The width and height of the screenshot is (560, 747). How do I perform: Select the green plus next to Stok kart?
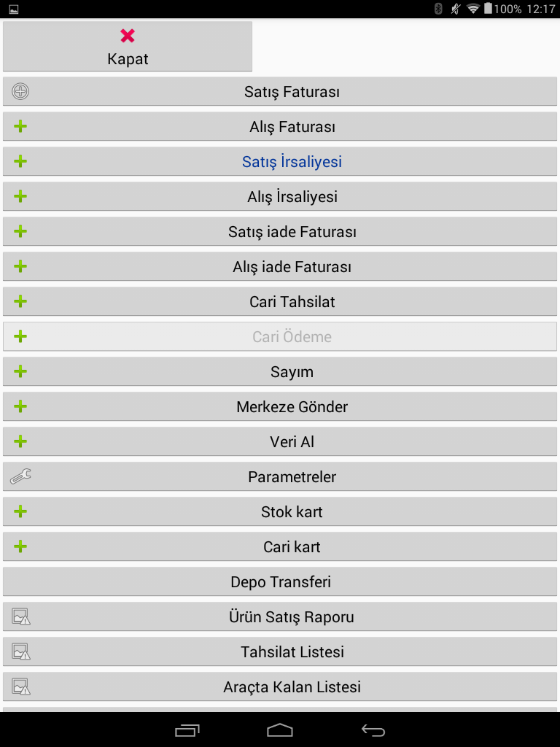tap(20, 512)
